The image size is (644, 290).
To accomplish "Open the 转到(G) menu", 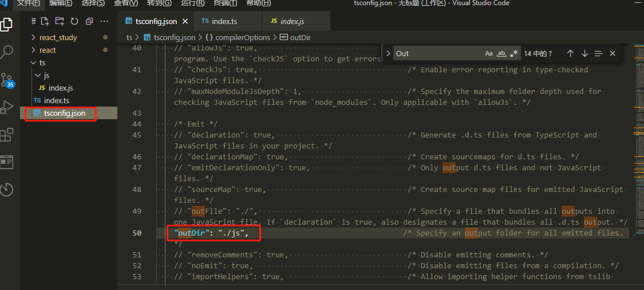I will 159,3.
